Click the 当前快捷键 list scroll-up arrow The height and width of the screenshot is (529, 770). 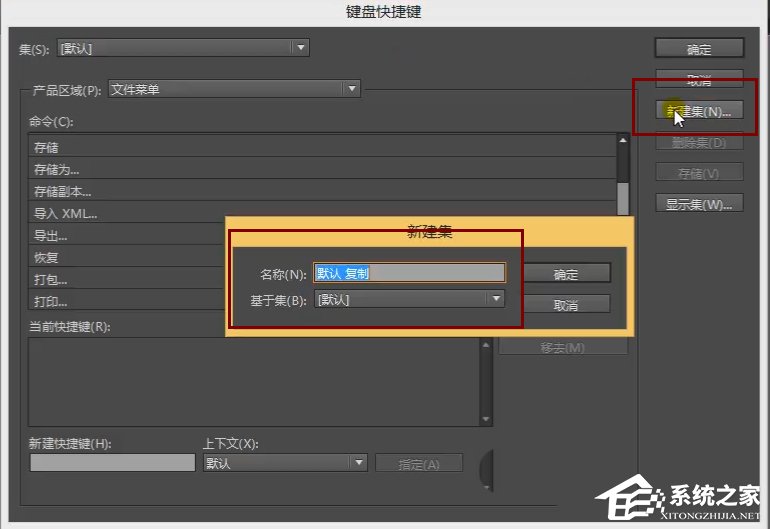pyautogui.click(x=486, y=345)
